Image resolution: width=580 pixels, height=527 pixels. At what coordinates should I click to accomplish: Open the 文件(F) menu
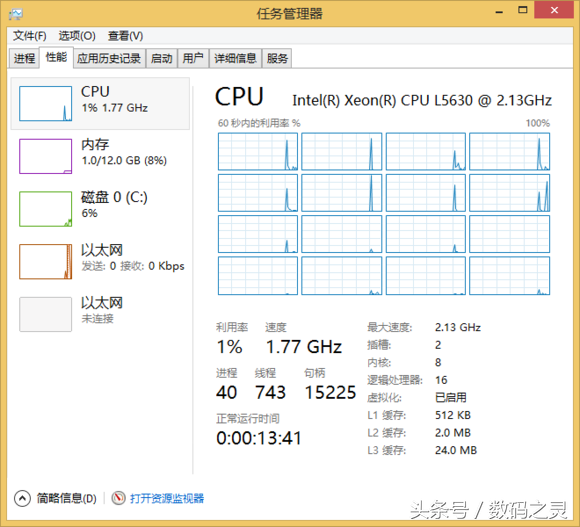tap(30, 36)
